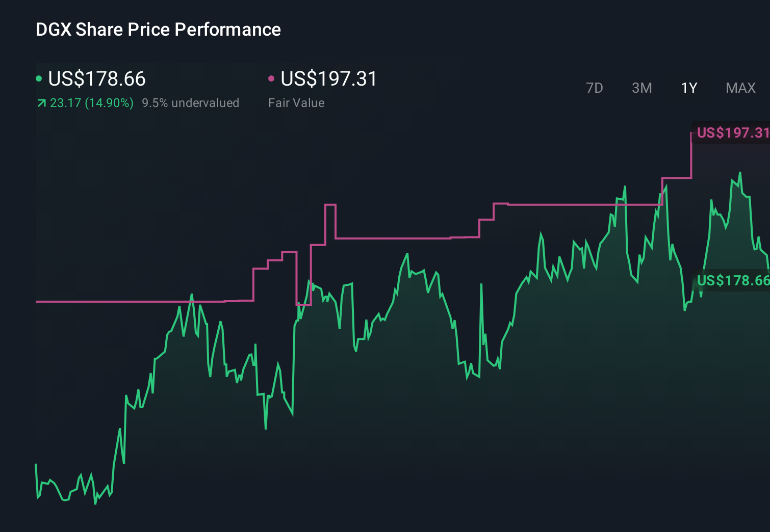Select the US$178.66 price chart label
The width and height of the screenshot is (770, 532).
click(733, 280)
